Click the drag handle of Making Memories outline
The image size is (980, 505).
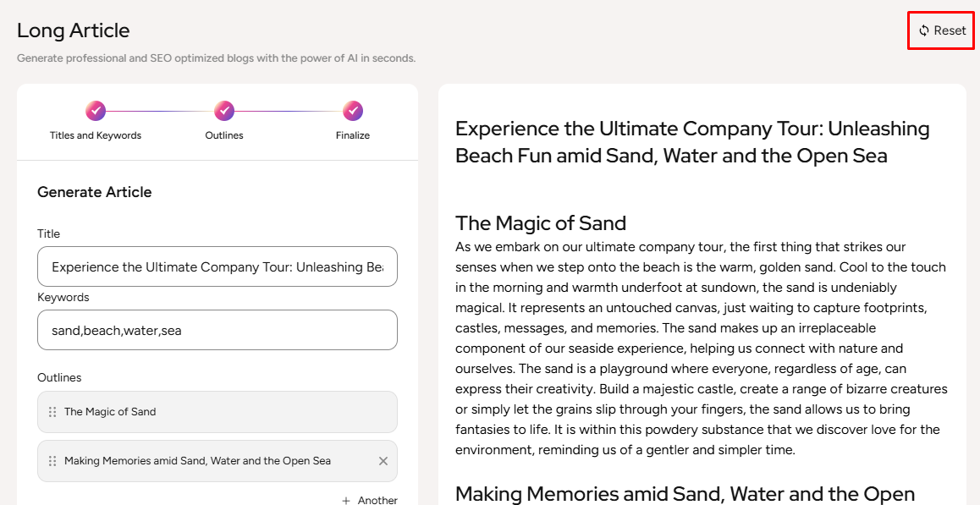coord(52,461)
